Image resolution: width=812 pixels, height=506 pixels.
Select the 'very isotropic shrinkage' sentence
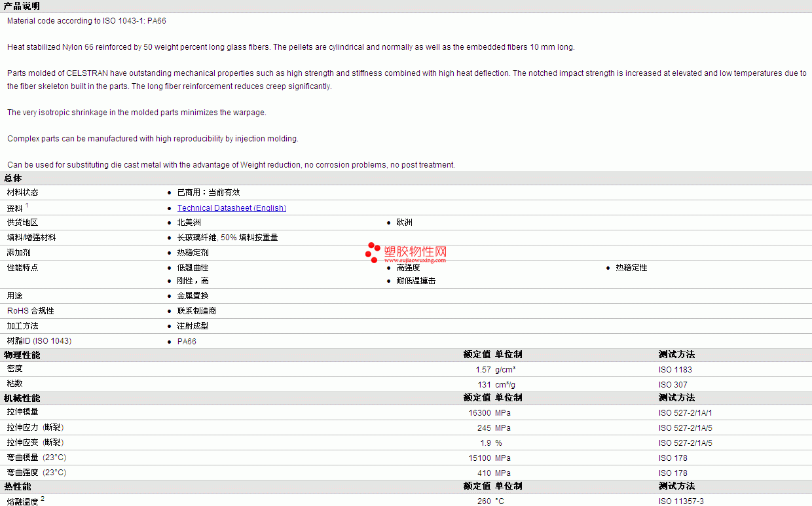pos(137,113)
